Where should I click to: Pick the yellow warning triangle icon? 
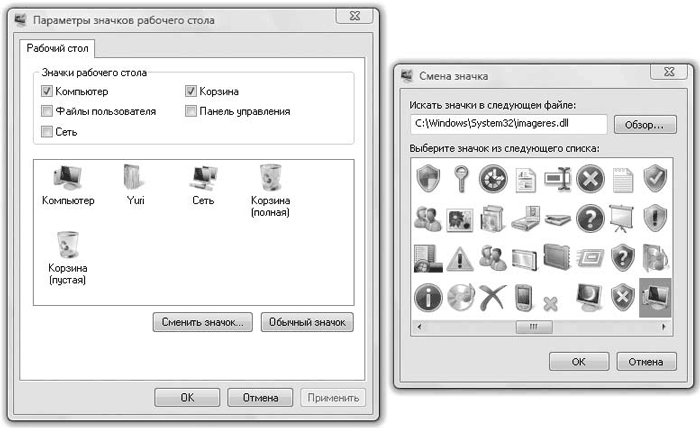pyautogui.click(x=463, y=258)
